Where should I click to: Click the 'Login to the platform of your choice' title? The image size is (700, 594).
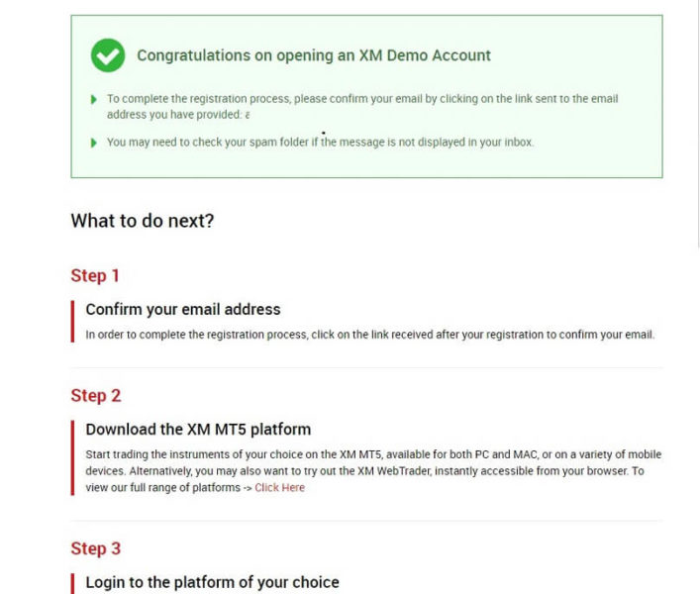[212, 582]
